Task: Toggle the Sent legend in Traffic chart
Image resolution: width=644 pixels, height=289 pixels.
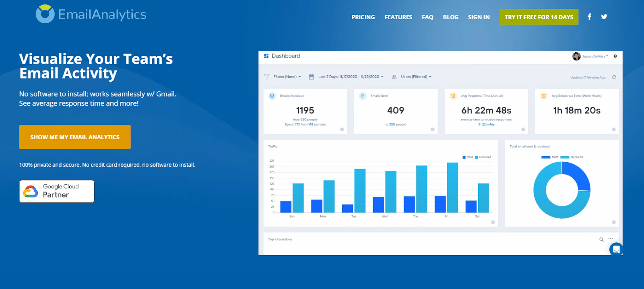Action: coord(468,157)
